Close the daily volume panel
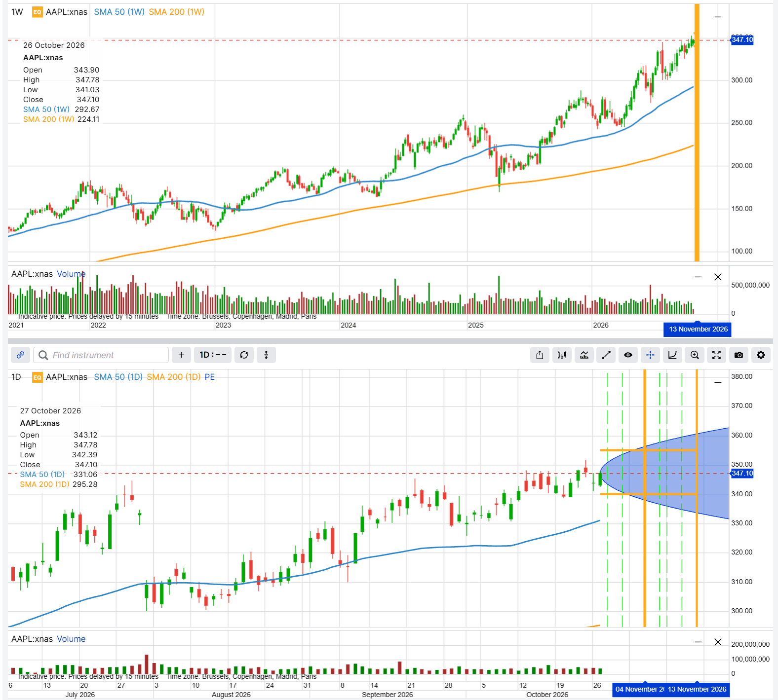The width and height of the screenshot is (778, 700). [x=718, y=642]
